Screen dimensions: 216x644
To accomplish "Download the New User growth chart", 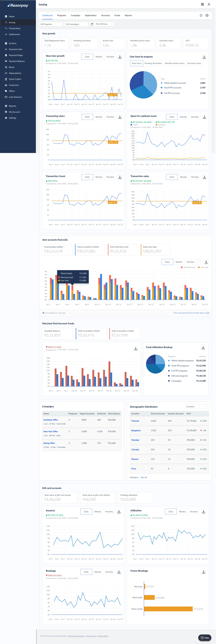I will pos(120,57).
